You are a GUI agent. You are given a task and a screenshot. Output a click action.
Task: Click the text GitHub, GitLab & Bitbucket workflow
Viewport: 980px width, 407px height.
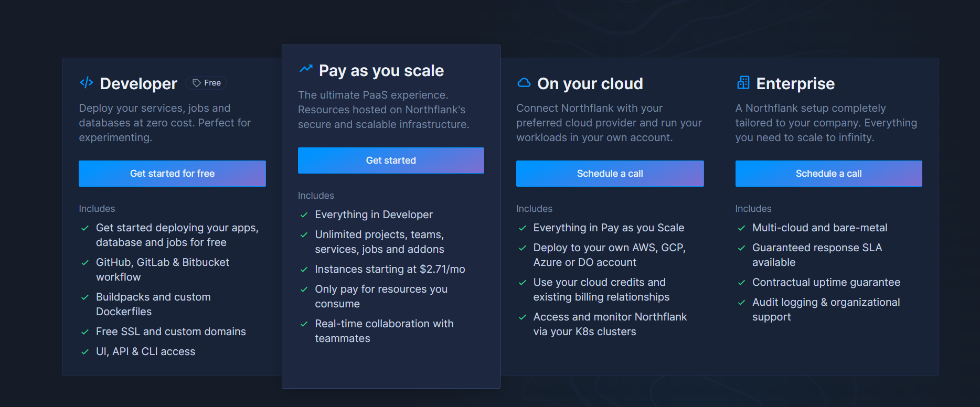tap(163, 270)
